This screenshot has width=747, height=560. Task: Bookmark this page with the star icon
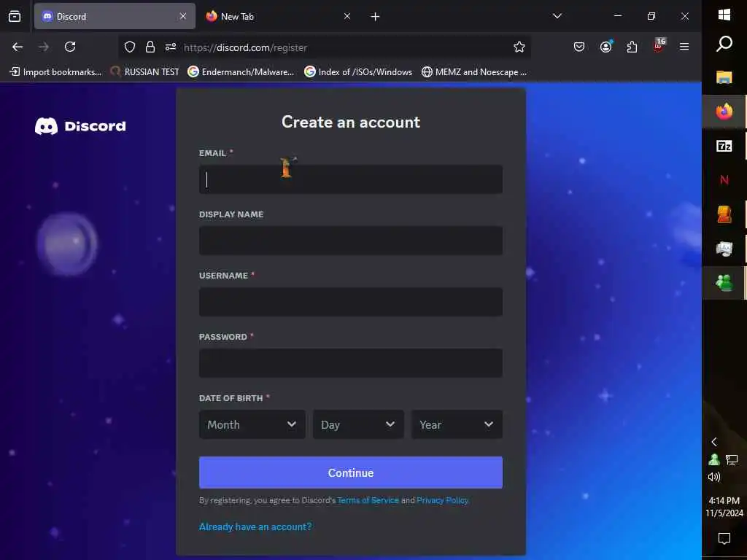(x=519, y=47)
